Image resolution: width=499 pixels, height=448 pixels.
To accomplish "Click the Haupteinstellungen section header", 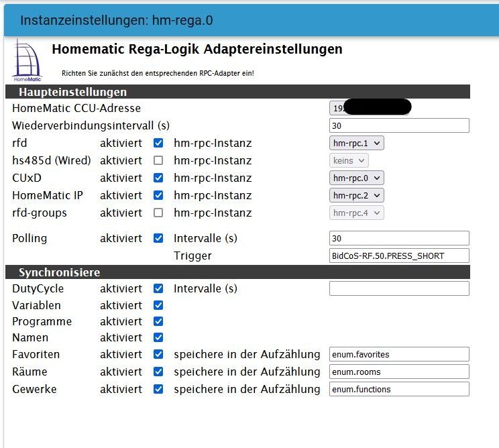I will coord(237,92).
